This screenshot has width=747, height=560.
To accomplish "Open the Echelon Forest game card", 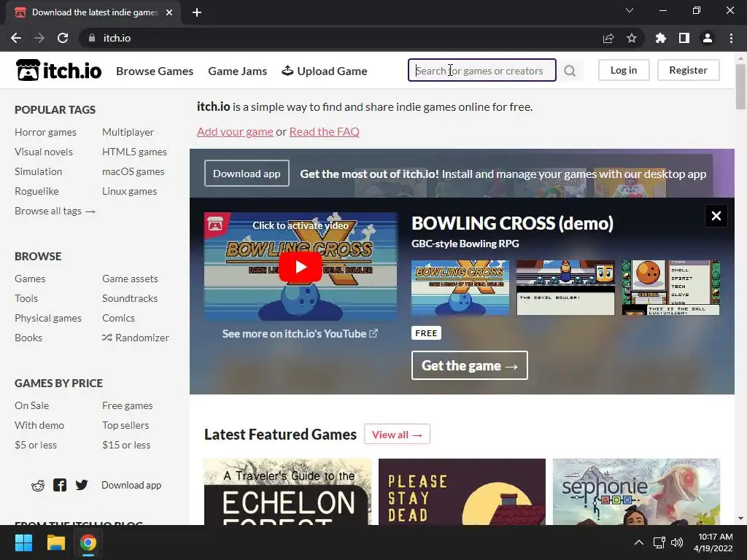I will click(x=287, y=492).
